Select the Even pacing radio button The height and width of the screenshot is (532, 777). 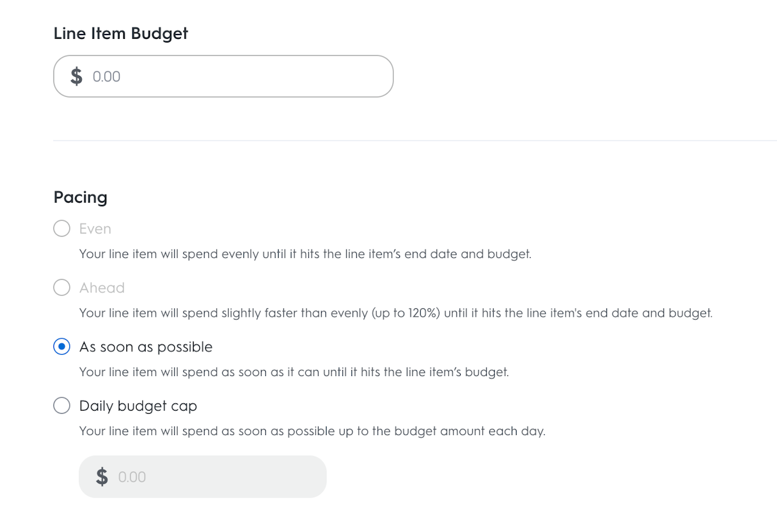(62, 229)
